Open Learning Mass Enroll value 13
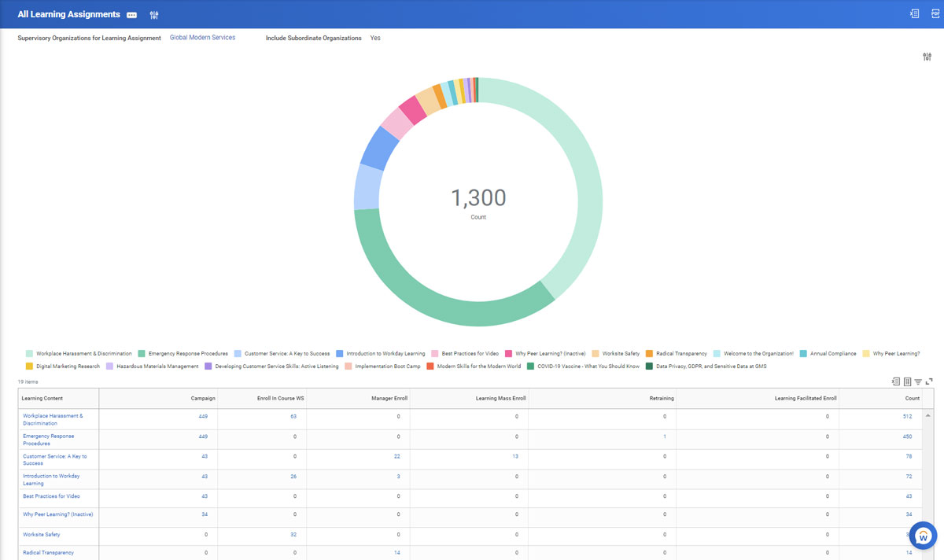 (x=515, y=456)
